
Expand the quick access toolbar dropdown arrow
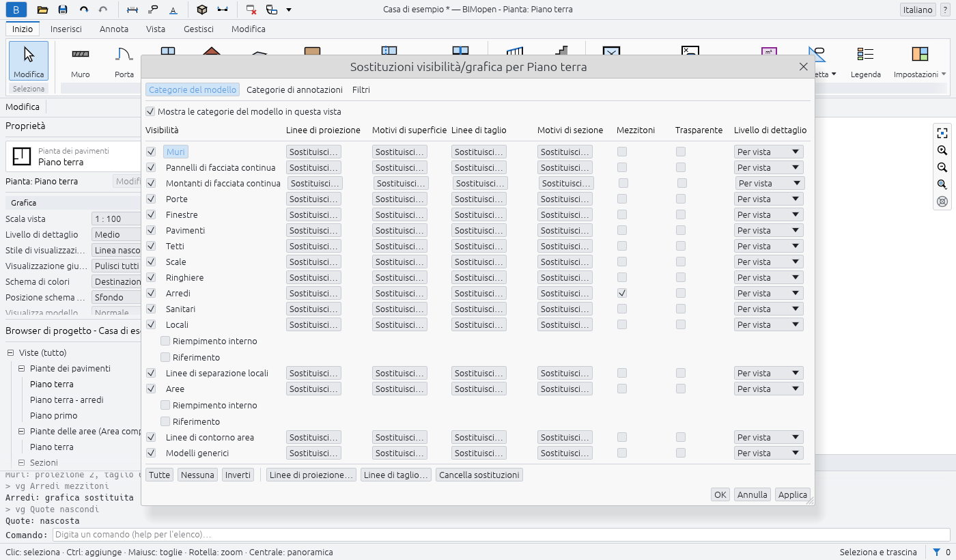(289, 10)
